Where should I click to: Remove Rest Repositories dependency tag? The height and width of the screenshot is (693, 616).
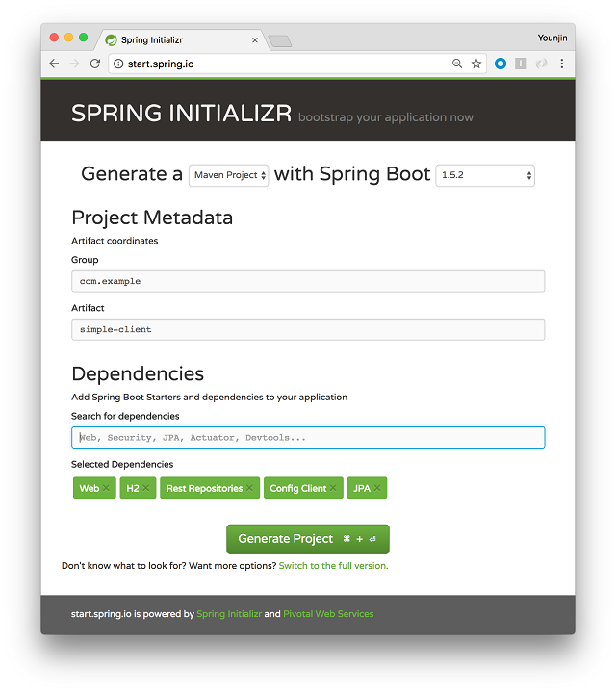(x=250, y=489)
